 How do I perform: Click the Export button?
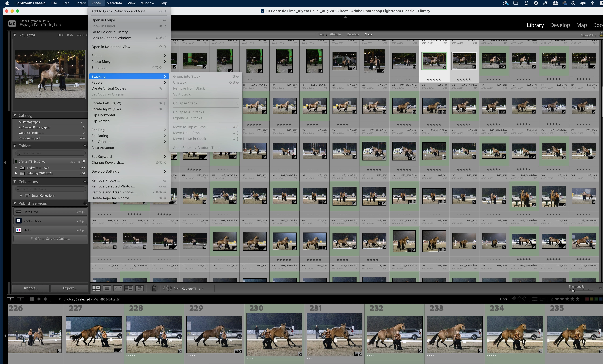(x=69, y=288)
